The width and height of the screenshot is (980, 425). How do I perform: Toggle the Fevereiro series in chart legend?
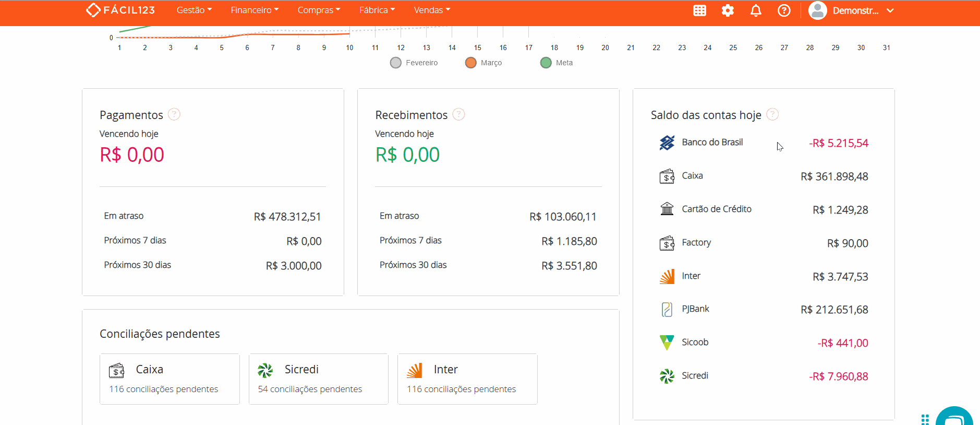(x=414, y=63)
